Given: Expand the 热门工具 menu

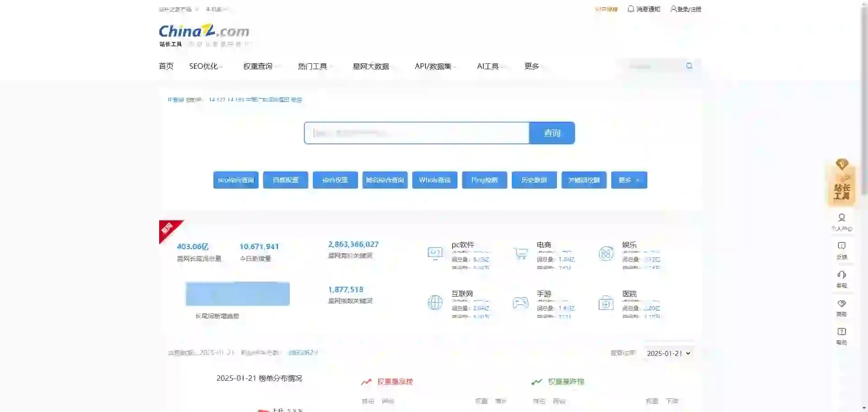Looking at the screenshot, I should (315, 66).
